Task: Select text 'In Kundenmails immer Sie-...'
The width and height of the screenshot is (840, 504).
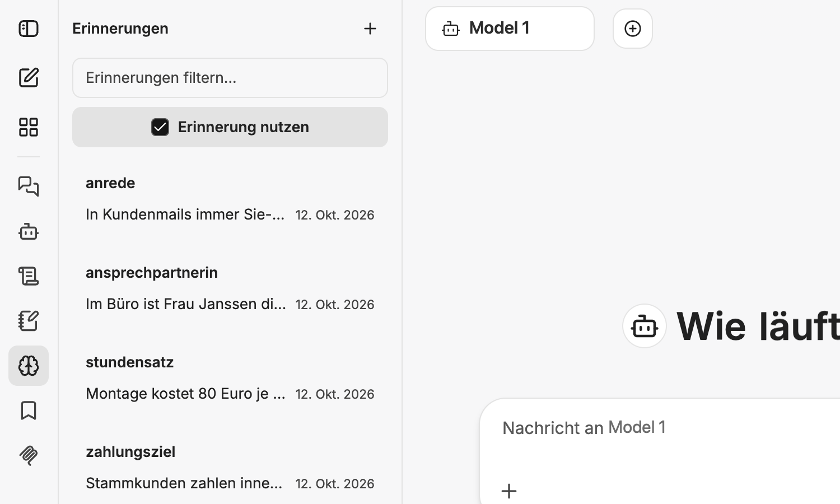Action: click(185, 214)
